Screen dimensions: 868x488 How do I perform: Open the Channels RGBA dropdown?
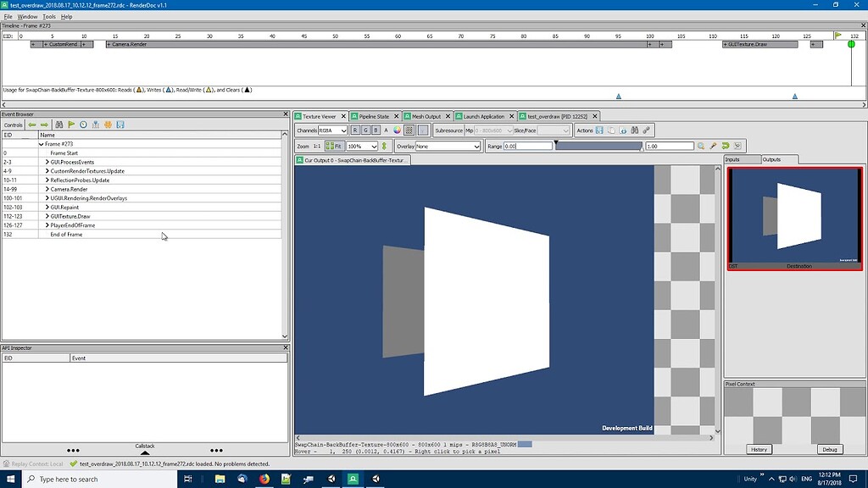point(331,130)
